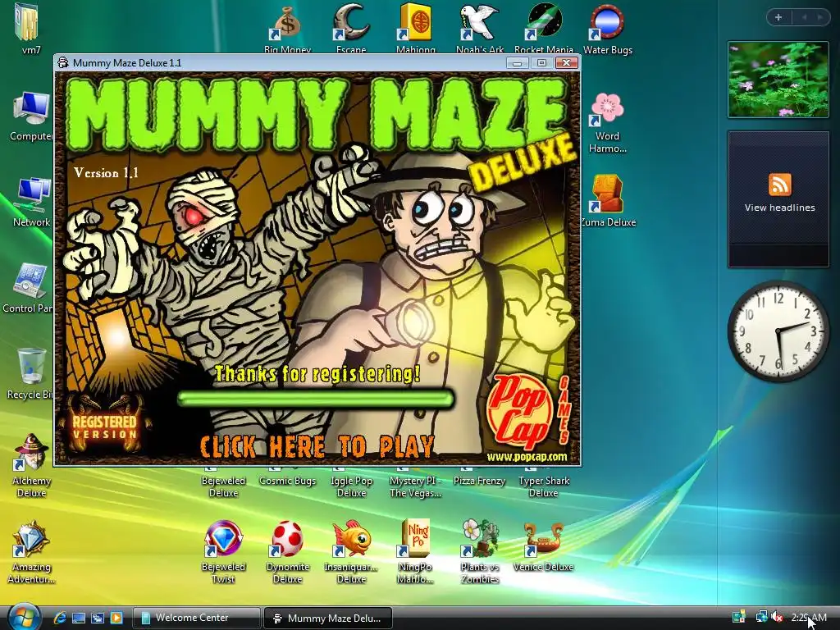Click the network tray icon

point(761,617)
